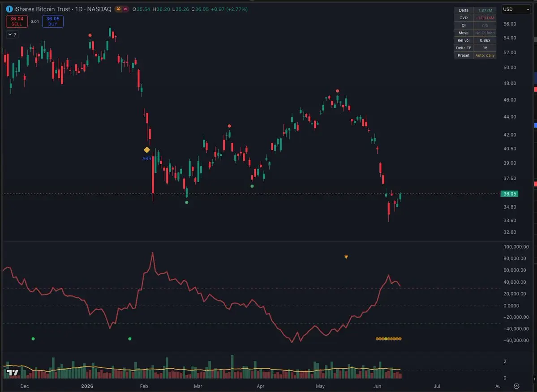This screenshot has width=537, height=392.
Task: Click the blue info icon beside iShares Bitcoin Trust
Action: coord(9,9)
